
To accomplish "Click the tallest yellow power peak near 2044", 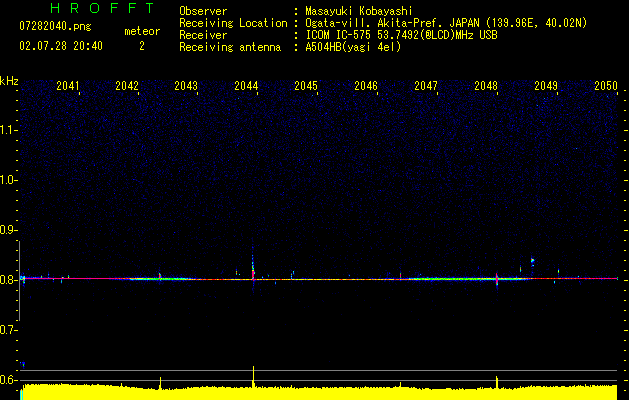I will point(253,376).
